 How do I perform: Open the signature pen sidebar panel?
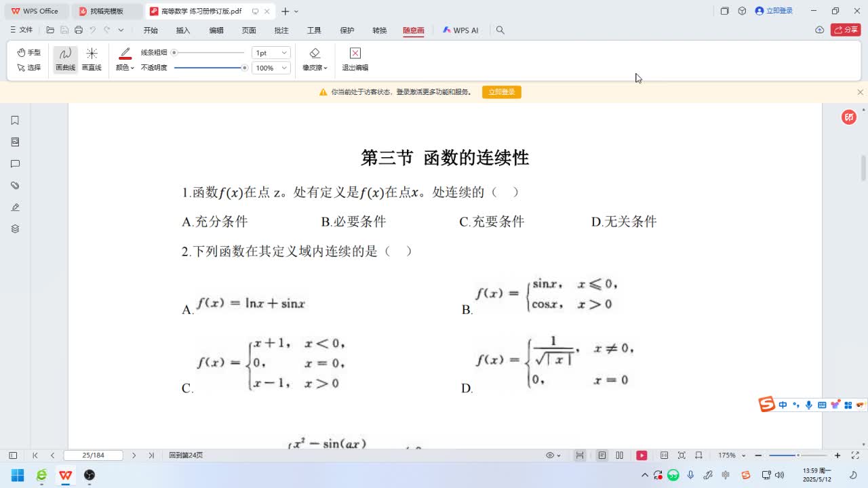15,207
